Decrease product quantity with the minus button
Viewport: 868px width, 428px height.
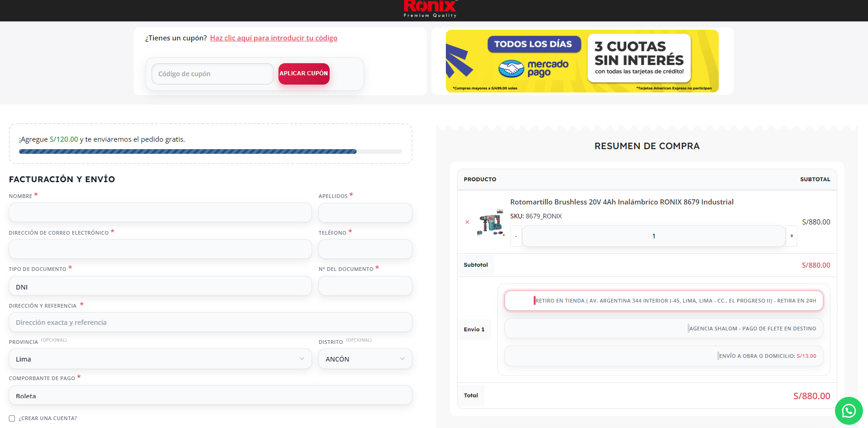tap(516, 236)
